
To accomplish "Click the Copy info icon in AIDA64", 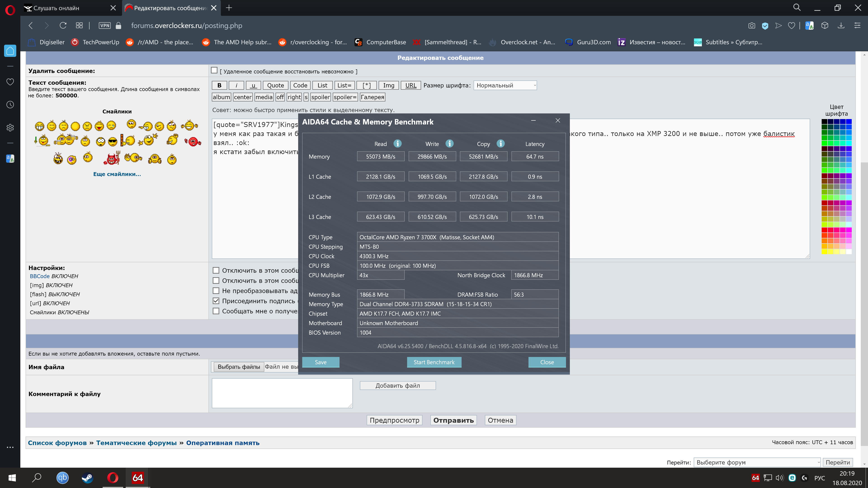I will [501, 143].
